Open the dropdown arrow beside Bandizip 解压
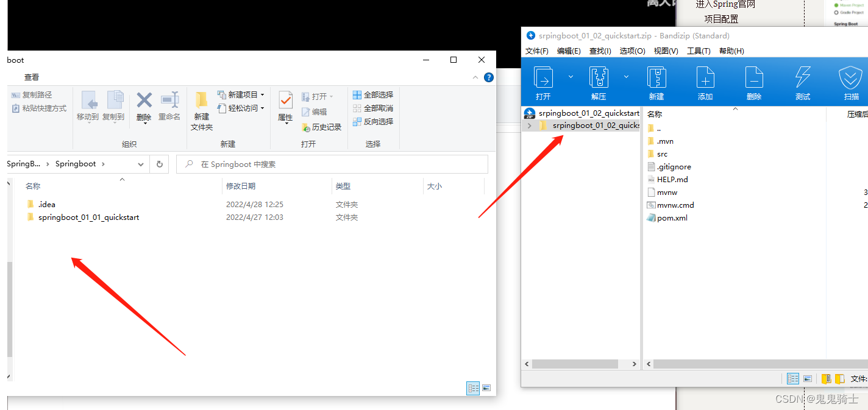 (626, 77)
